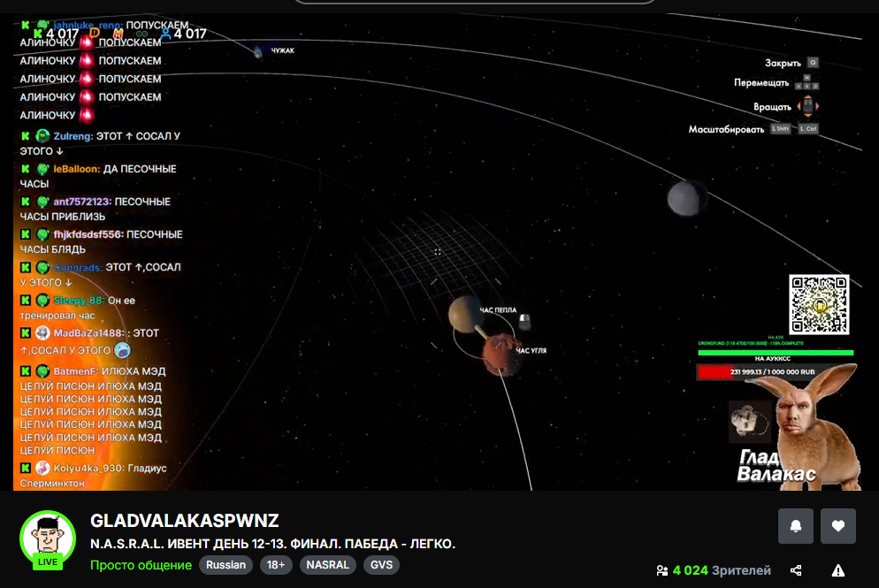Select the NASRAL tag

point(328,565)
